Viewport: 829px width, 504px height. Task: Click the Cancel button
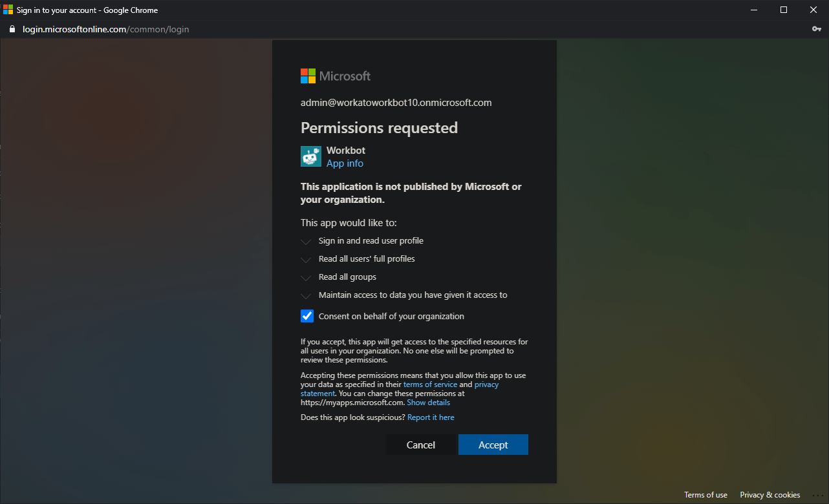pos(420,445)
